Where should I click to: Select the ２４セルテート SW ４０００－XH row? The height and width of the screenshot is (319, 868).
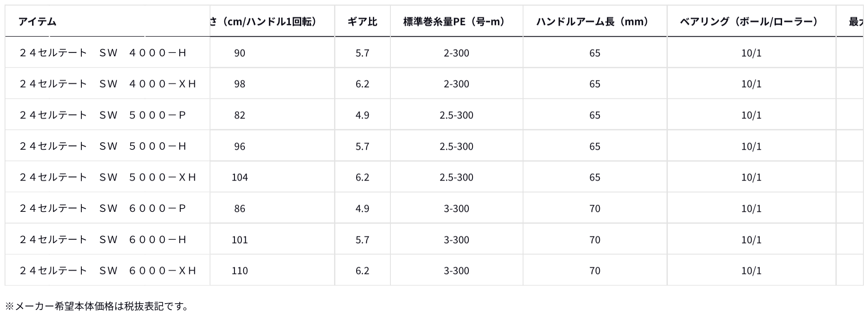108,84
